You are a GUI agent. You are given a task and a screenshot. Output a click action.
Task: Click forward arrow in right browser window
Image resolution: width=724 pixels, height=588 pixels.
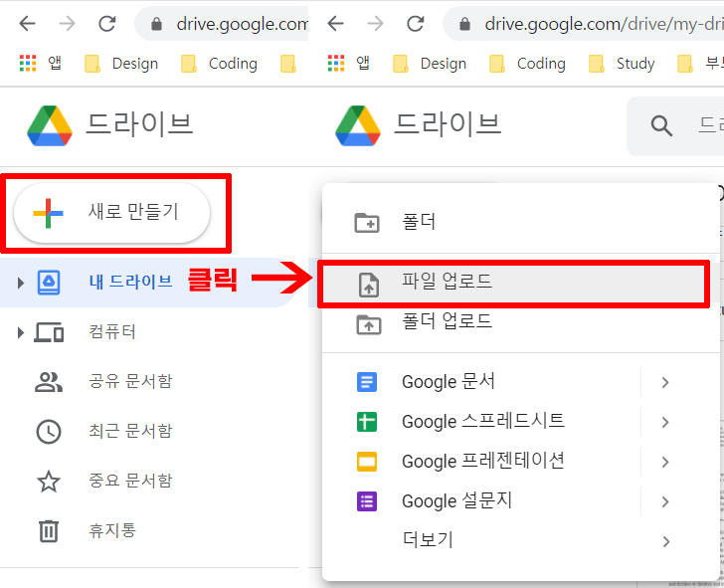(x=375, y=23)
